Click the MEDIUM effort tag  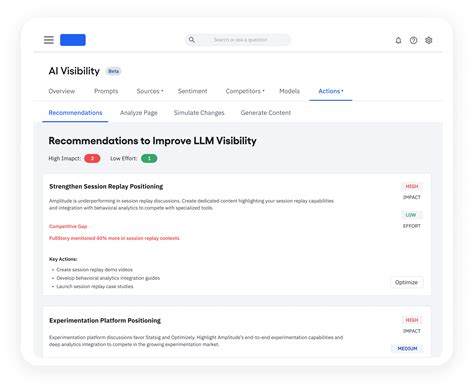(x=407, y=348)
